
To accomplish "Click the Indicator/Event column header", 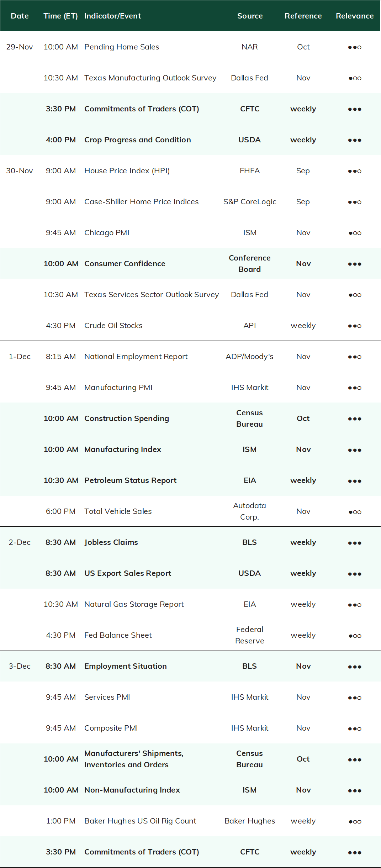I will [113, 16].
